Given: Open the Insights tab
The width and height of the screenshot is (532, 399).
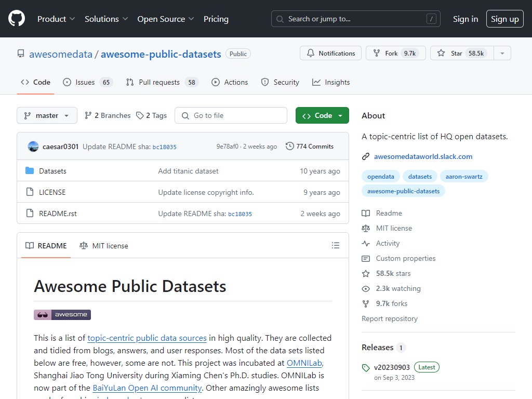Looking at the screenshot, I should 331,82.
